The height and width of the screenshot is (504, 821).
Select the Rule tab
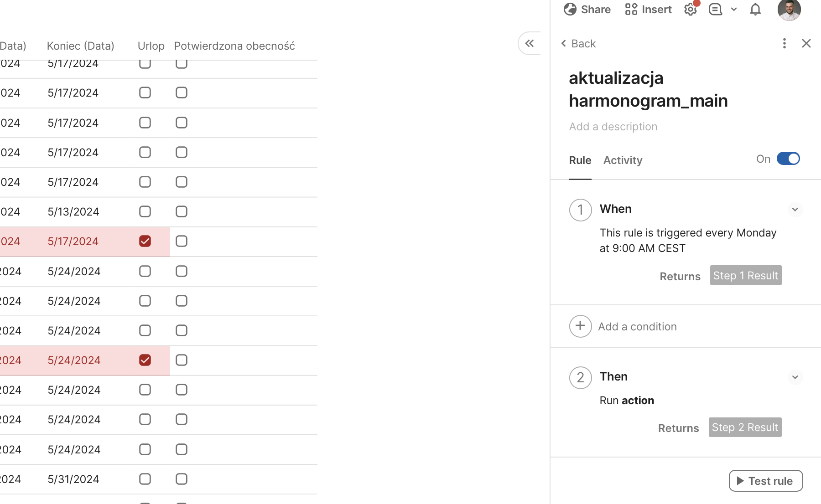click(x=580, y=160)
